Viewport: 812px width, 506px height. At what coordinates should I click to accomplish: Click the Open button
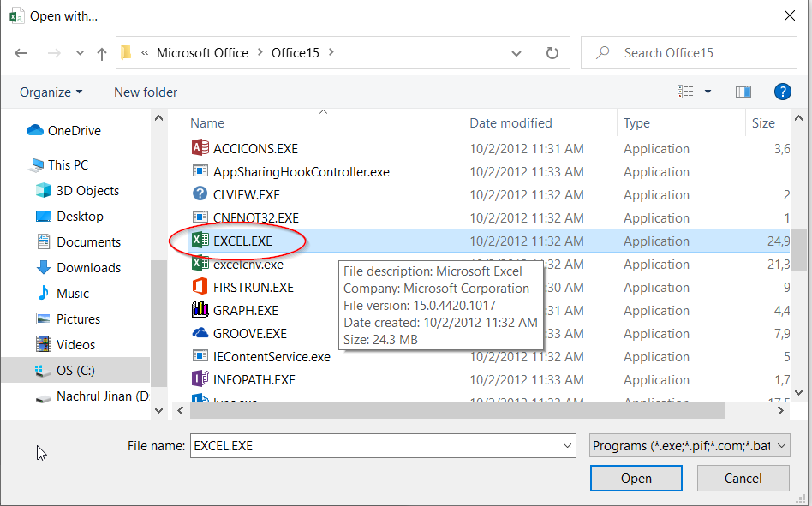[x=636, y=479]
